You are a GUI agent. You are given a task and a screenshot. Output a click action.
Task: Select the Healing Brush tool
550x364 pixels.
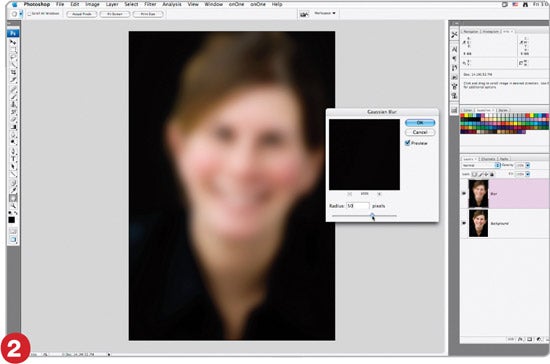click(13, 89)
